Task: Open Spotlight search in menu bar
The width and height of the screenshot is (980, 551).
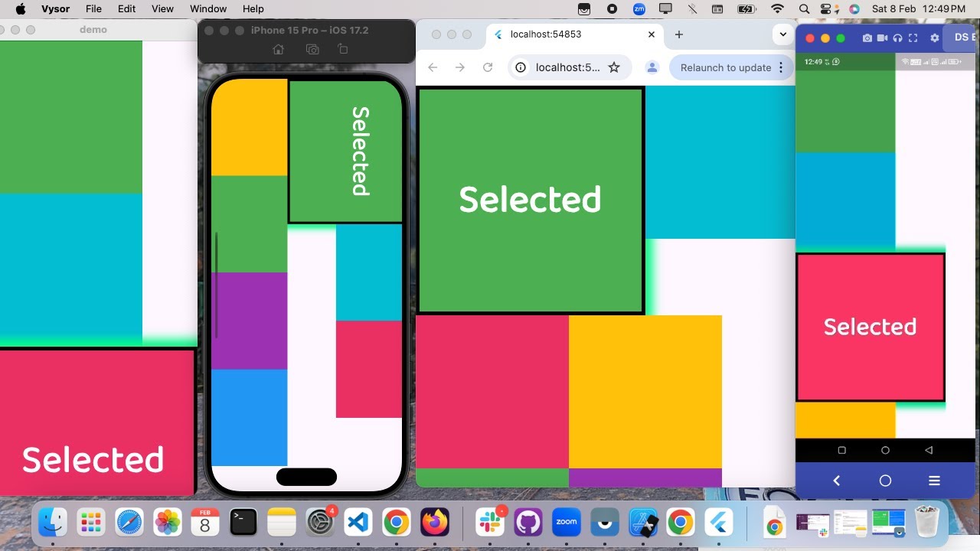Action: (804, 9)
